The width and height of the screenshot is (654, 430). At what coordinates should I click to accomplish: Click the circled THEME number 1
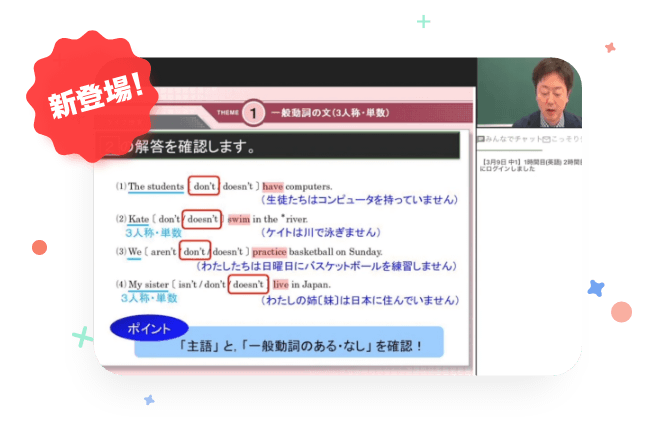pyautogui.click(x=253, y=114)
